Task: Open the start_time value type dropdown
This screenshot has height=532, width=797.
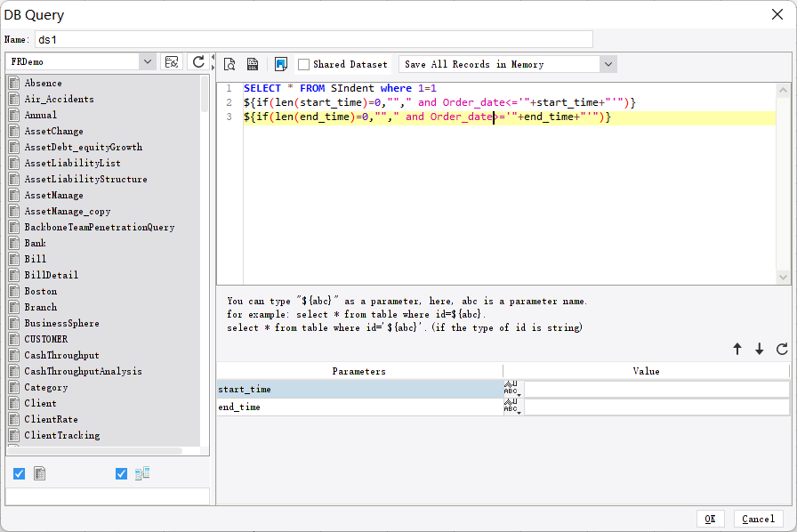Action: point(513,389)
